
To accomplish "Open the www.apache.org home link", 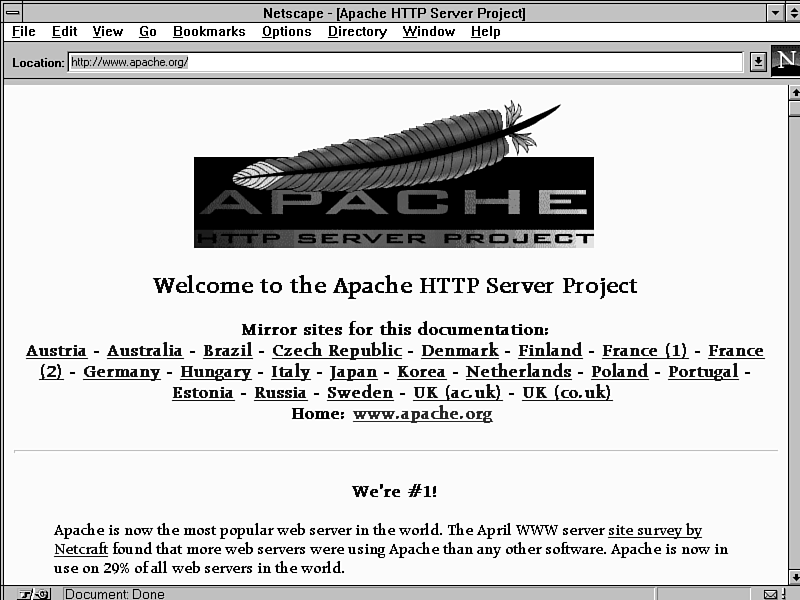I will point(422,414).
